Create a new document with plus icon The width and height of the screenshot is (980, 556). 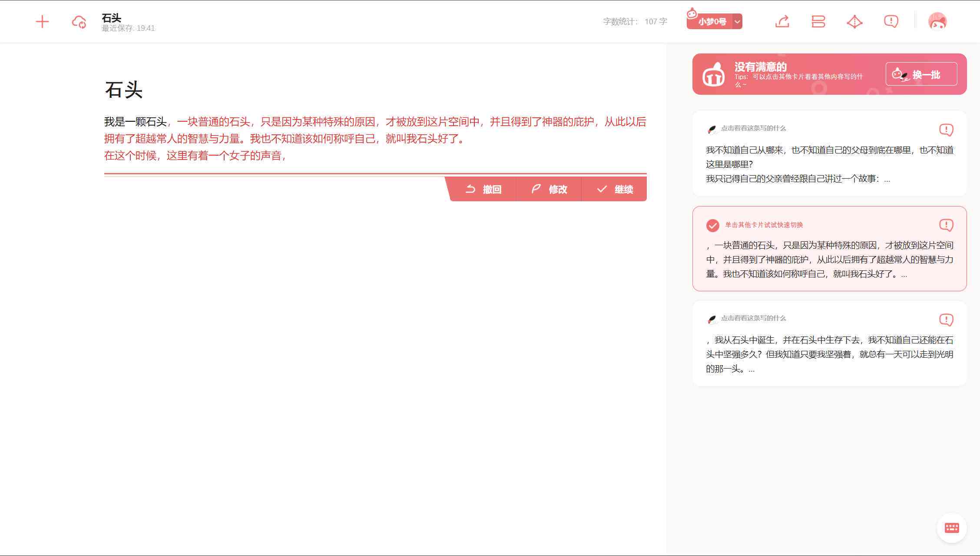(42, 21)
